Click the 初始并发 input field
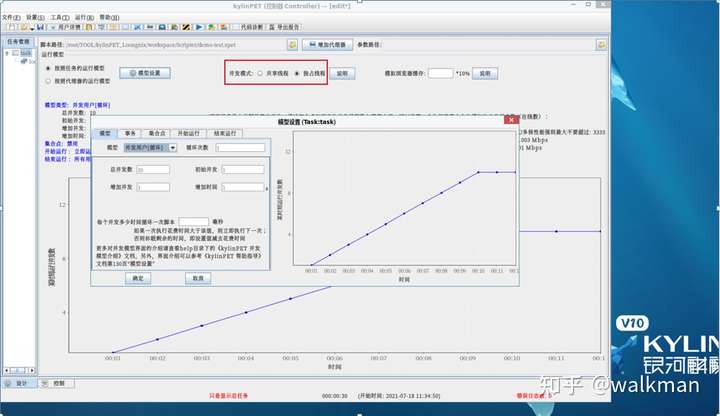This screenshot has height=416, width=720. pos(243,169)
